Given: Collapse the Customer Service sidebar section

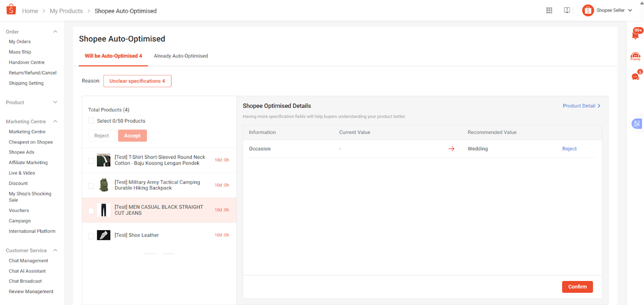Looking at the screenshot, I should click(55, 250).
